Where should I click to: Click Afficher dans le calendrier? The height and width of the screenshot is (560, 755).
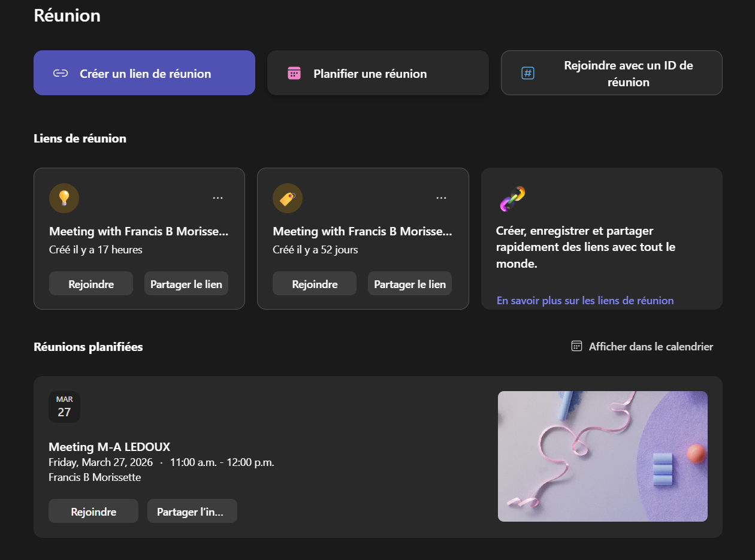pos(642,347)
